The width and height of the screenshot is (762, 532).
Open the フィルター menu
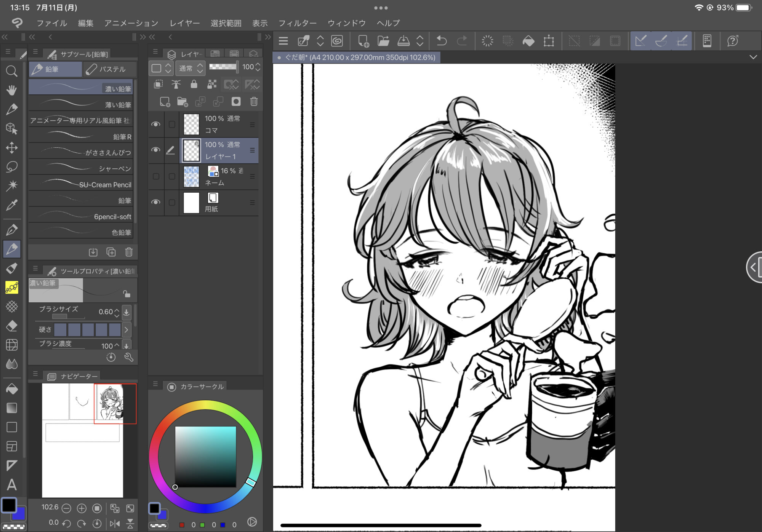point(297,23)
